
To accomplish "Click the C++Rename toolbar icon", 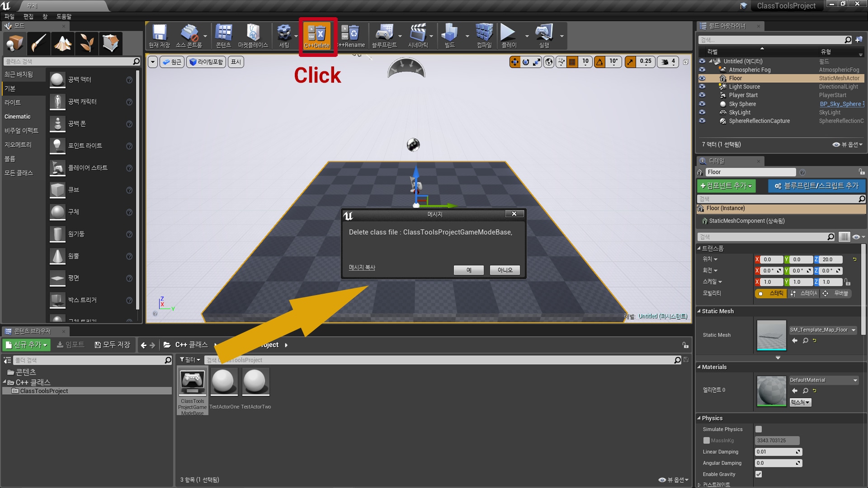I will pos(351,36).
